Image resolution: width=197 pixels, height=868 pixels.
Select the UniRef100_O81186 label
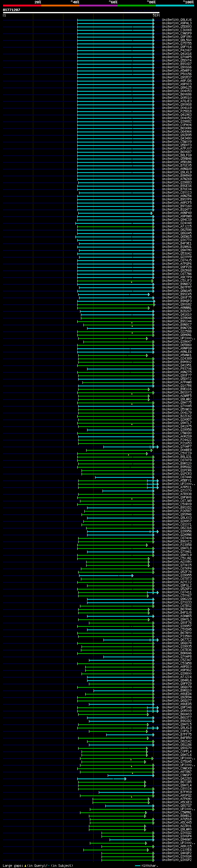pos(177,745)
